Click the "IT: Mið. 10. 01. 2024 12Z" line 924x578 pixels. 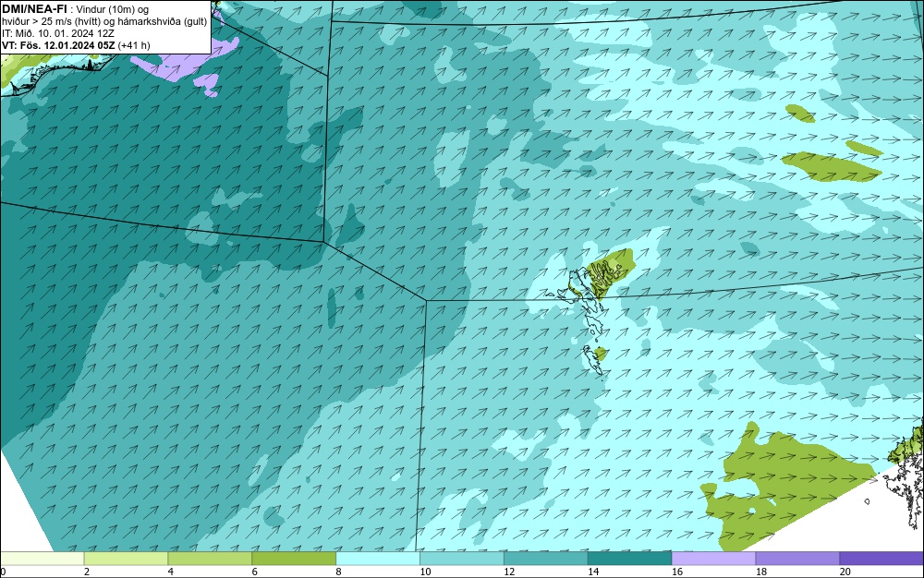pyautogui.click(x=57, y=33)
